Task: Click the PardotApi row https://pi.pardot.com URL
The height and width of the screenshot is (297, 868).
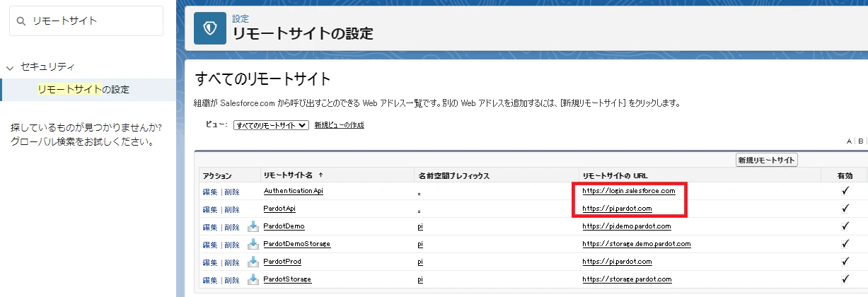Action: [x=617, y=209]
